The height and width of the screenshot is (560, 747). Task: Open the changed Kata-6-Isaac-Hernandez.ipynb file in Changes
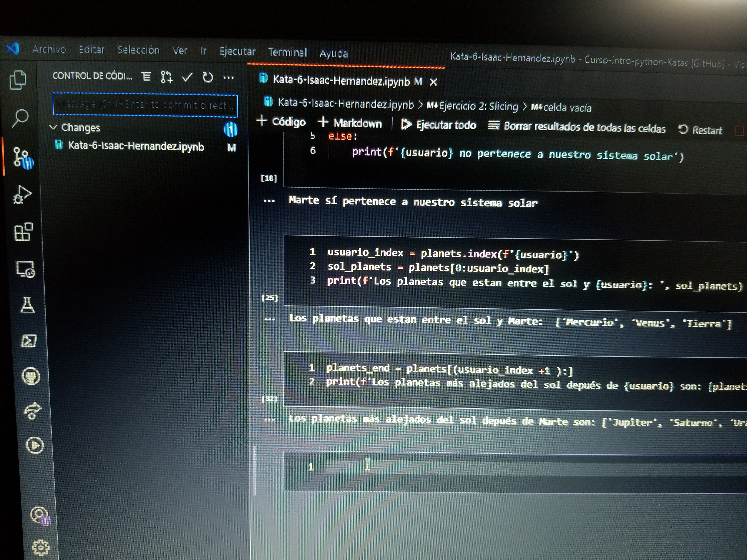(x=136, y=146)
